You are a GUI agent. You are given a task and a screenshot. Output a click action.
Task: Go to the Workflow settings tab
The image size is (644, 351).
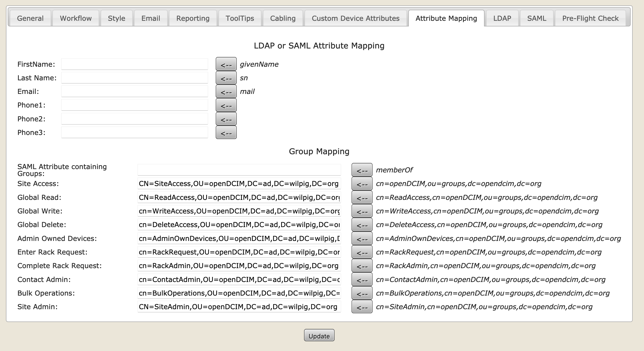(x=75, y=18)
